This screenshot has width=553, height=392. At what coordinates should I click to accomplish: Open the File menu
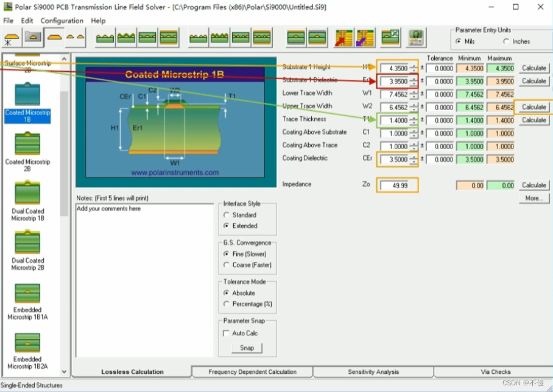tap(8, 21)
